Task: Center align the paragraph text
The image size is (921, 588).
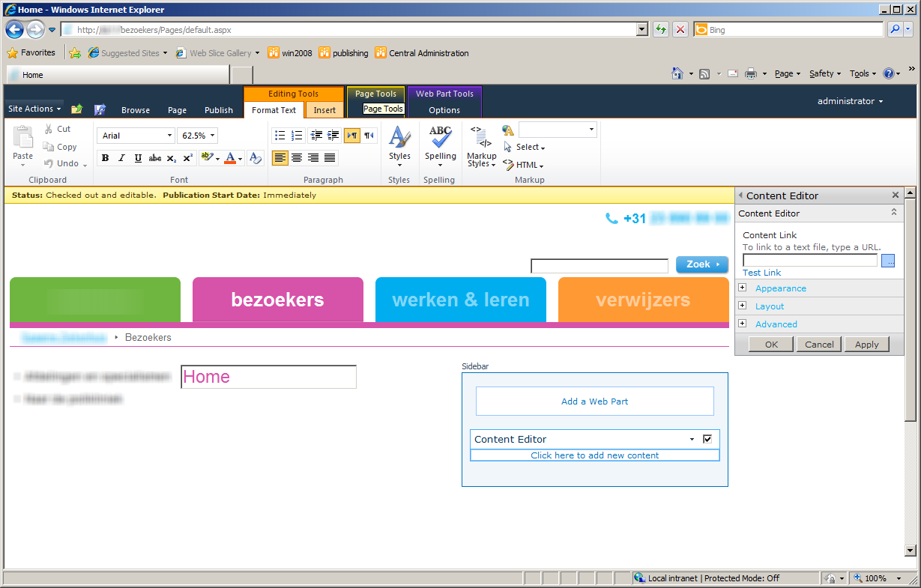Action: [x=297, y=158]
